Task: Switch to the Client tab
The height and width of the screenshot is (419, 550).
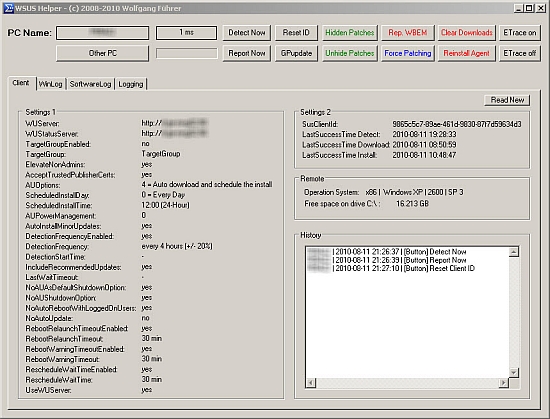Action: pos(21,83)
